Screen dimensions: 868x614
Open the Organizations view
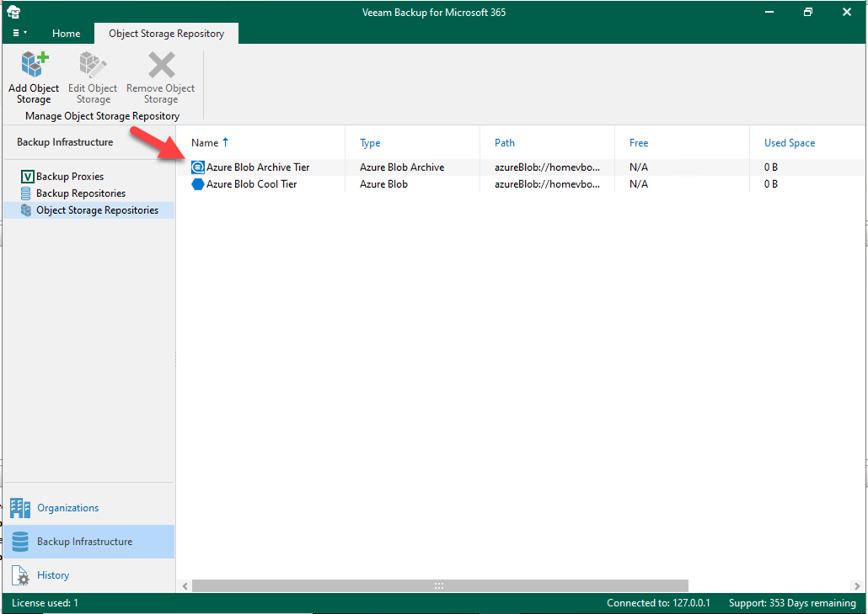tap(89, 508)
